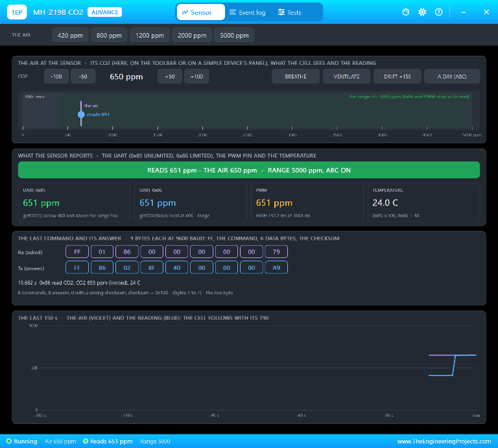The image size is (498, 448).
Task: Click the 86 command byte in Rx row
Action: [127, 252]
